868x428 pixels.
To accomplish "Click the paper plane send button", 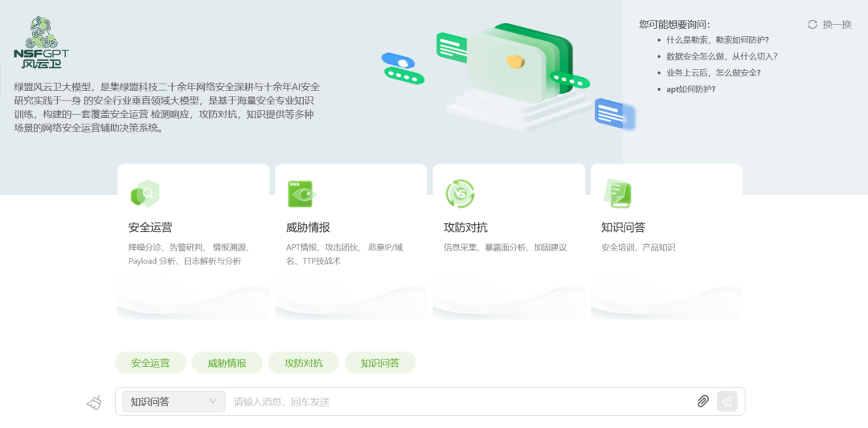I will pos(727,402).
